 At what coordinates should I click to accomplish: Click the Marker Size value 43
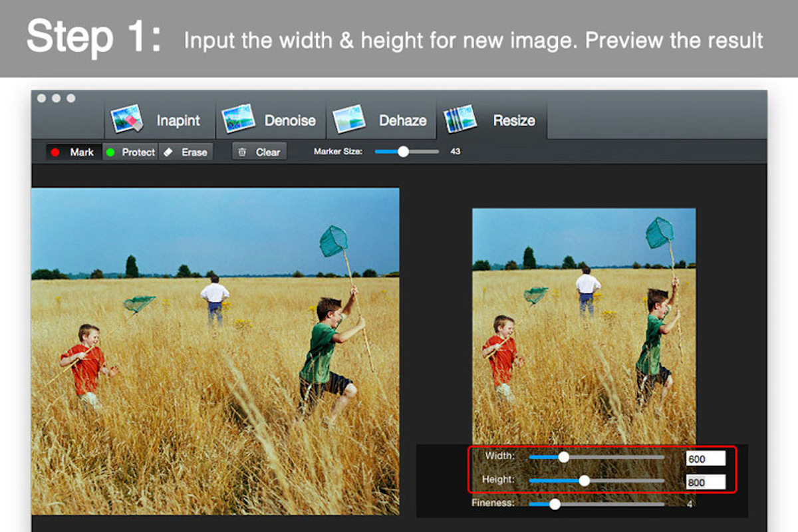pyautogui.click(x=456, y=152)
